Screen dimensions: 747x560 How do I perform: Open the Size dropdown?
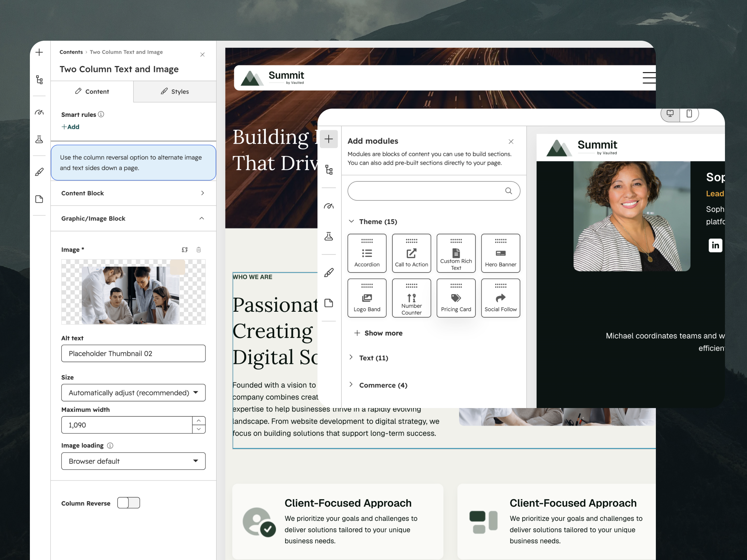coord(133,393)
